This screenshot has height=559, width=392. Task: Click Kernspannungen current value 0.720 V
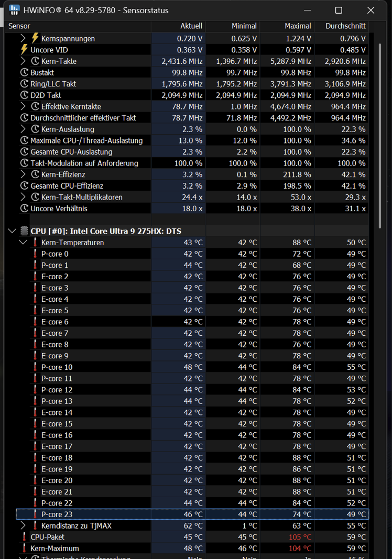point(190,38)
